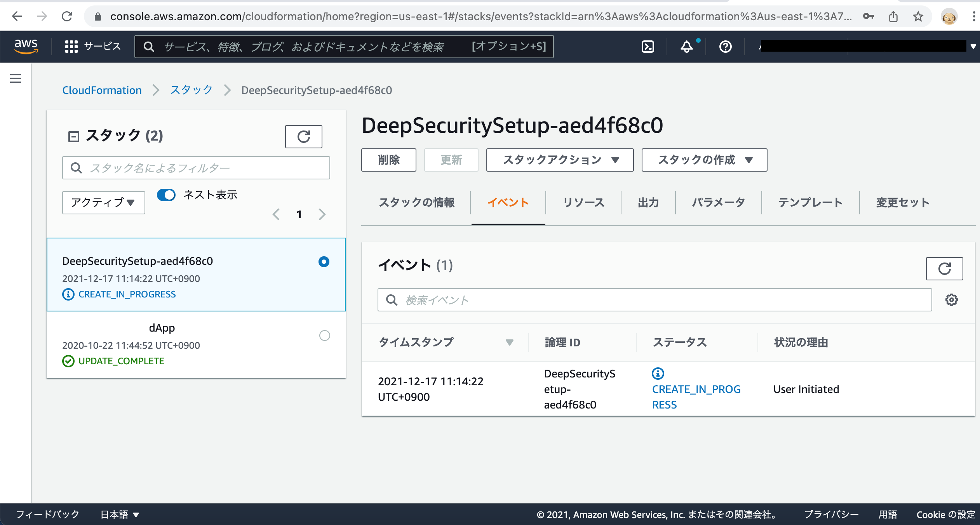Open the help question mark icon
Viewport: 980px width, 525px height.
725,47
